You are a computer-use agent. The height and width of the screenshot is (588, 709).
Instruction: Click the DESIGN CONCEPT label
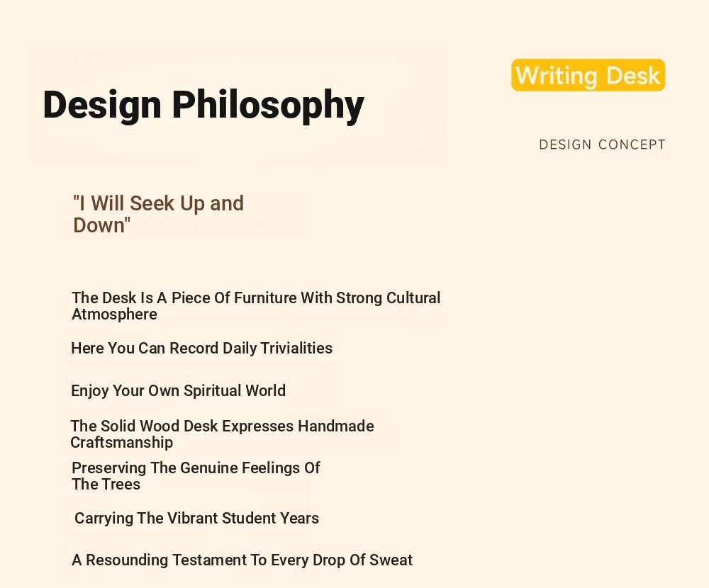click(x=602, y=145)
